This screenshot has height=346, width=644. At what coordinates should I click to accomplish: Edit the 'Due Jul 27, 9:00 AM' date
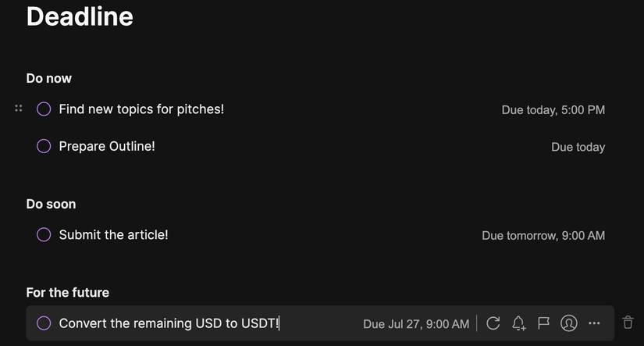point(416,324)
